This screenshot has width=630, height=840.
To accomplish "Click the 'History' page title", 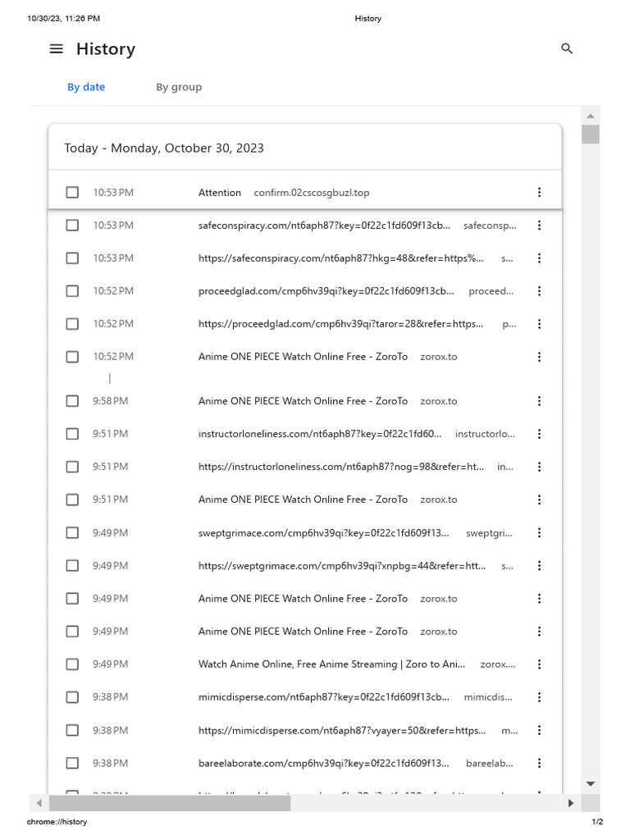I will 106,48.
